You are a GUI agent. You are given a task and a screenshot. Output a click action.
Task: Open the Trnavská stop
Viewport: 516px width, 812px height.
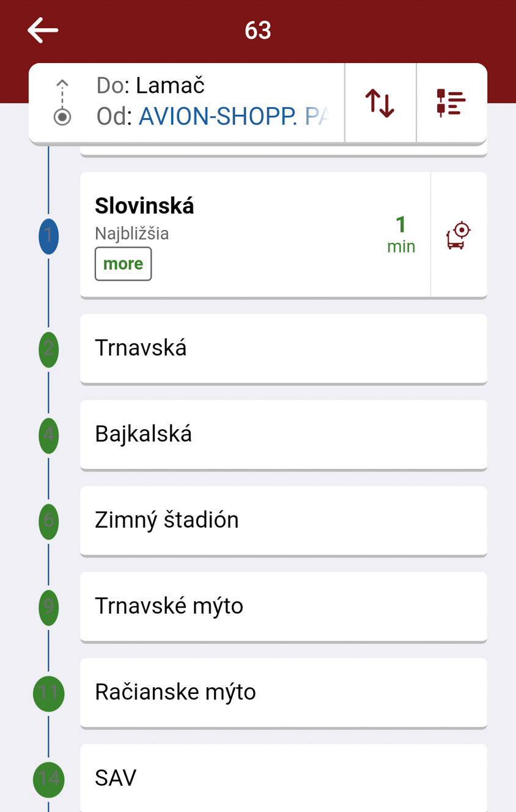tap(284, 349)
